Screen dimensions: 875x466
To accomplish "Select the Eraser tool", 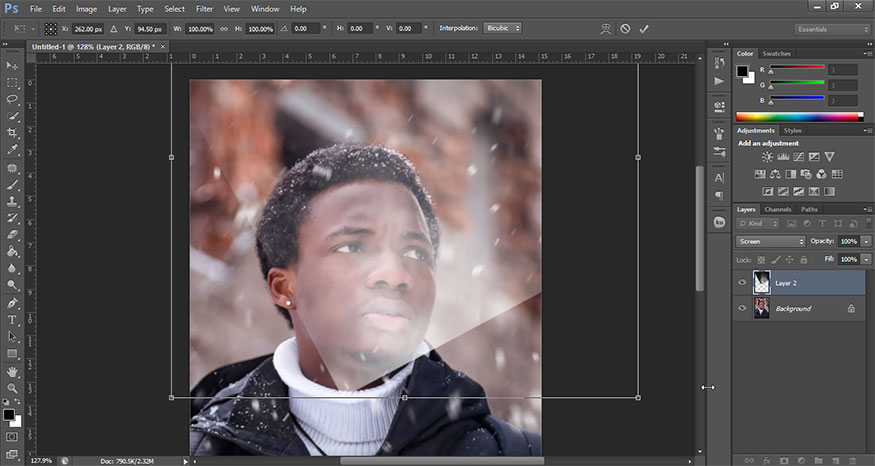I will (12, 234).
